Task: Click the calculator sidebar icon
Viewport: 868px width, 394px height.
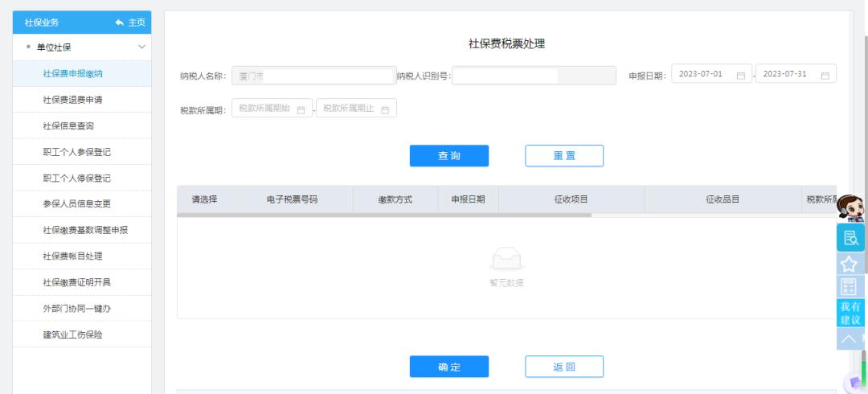Action: (x=850, y=286)
